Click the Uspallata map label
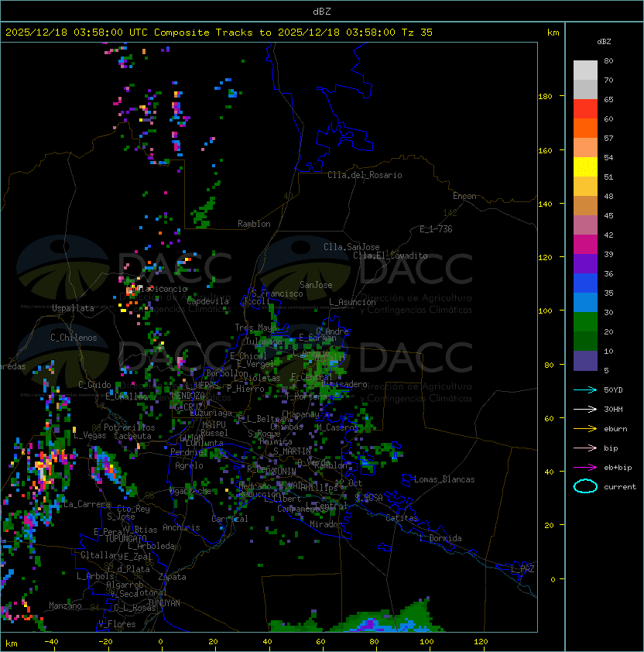Viewport: 644px width, 652px height. point(73,308)
